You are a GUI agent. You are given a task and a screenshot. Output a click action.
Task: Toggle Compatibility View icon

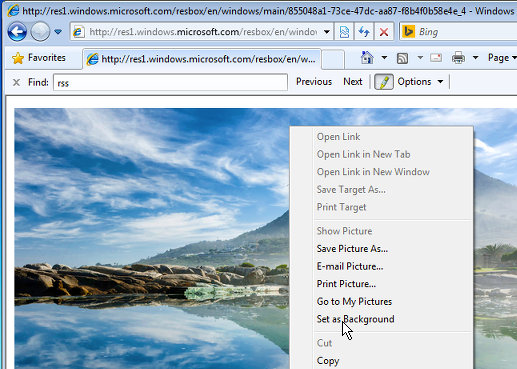[x=344, y=32]
